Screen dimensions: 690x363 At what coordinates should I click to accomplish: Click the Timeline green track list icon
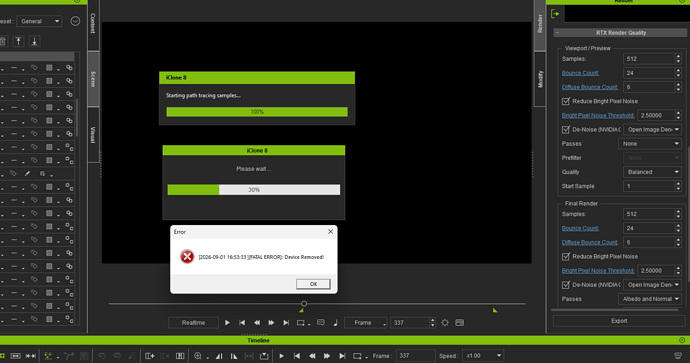pyautogui.click(x=48, y=356)
